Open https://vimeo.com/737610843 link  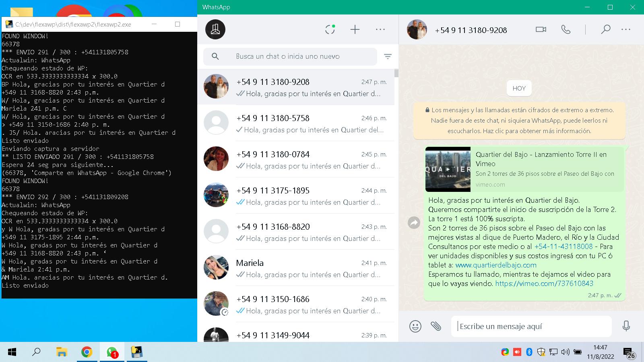(544, 284)
